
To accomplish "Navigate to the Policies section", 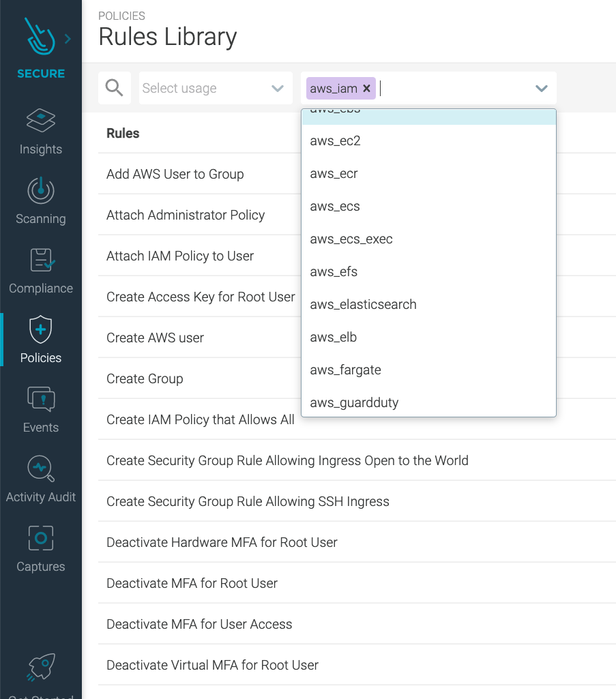I will coord(40,341).
